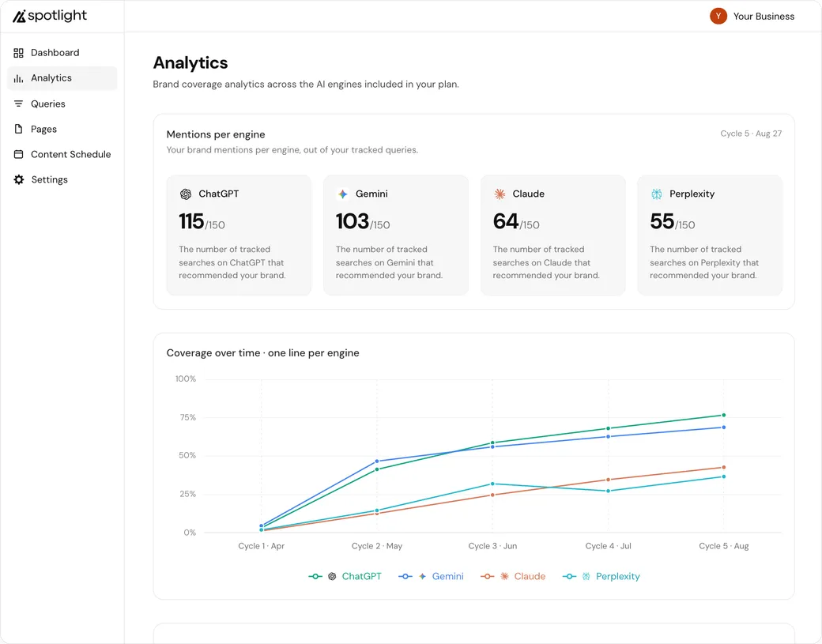The width and height of the screenshot is (822, 644).
Task: Click the teal Perplexity legend line marker
Action: point(569,576)
